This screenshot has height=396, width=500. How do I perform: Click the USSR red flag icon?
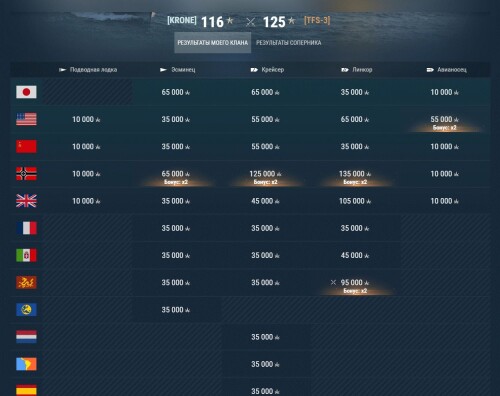(26, 146)
